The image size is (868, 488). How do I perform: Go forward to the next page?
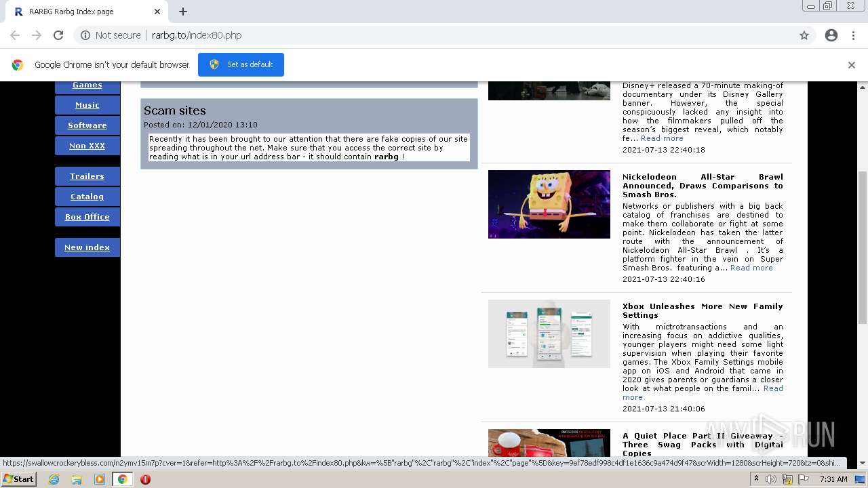[37, 35]
